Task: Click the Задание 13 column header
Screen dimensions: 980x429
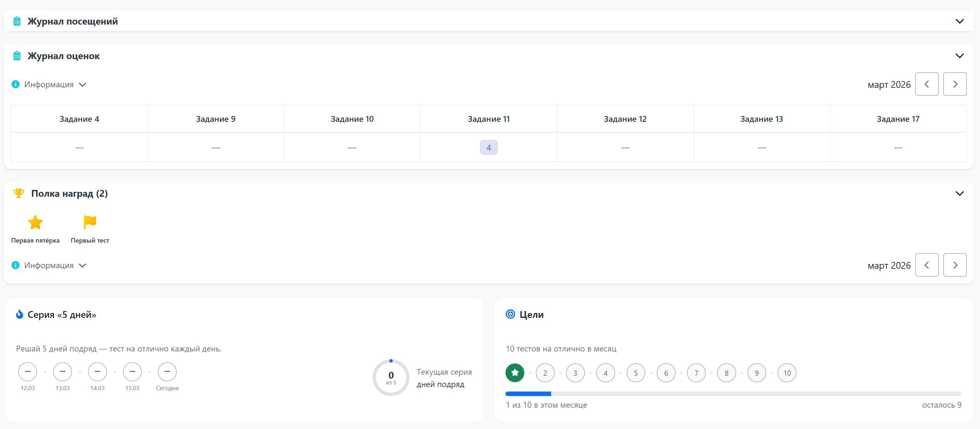Action: pyautogui.click(x=762, y=119)
